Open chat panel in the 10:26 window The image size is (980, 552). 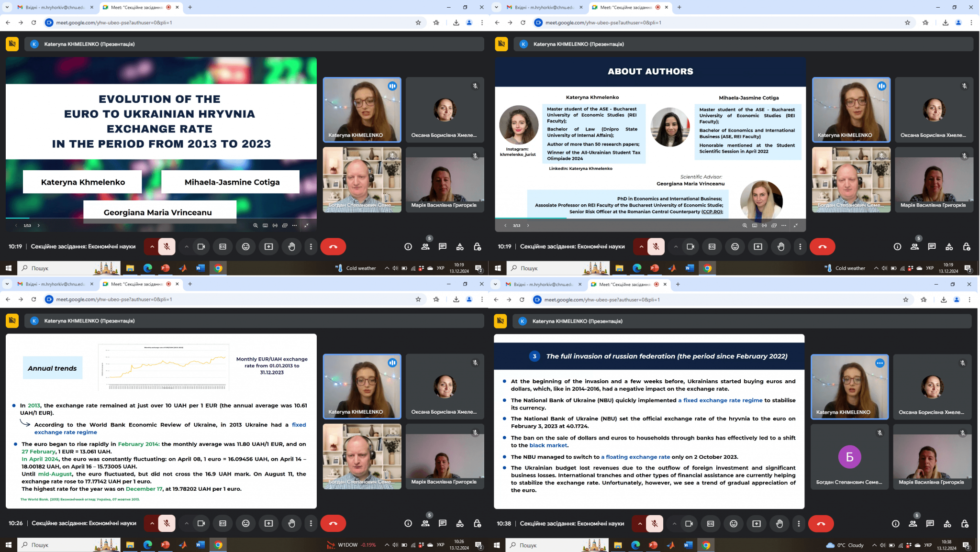click(x=443, y=523)
